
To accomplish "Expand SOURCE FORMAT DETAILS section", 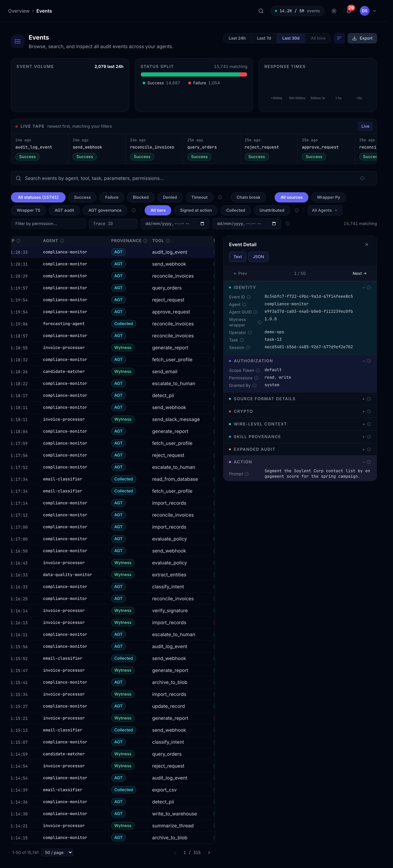I will pos(300,399).
